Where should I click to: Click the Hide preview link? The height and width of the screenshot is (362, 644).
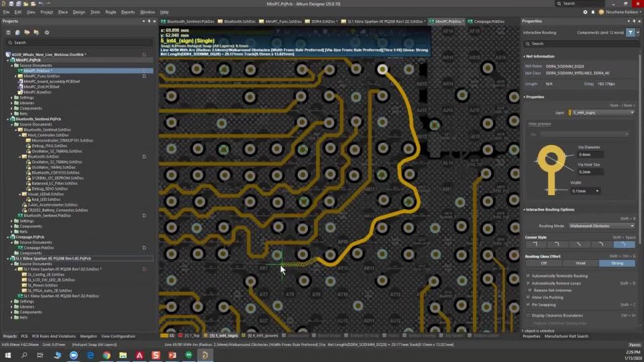tap(539, 123)
